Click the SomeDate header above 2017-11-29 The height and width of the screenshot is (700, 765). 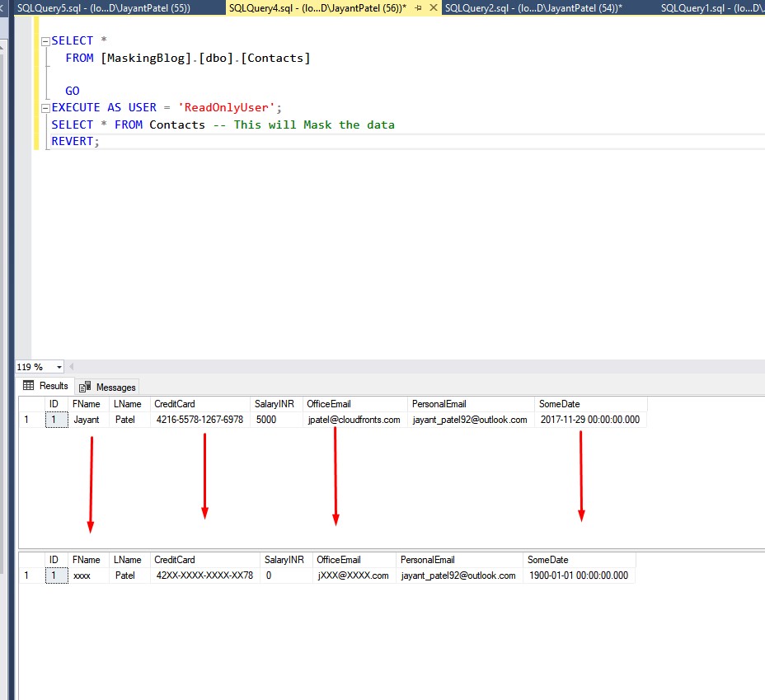(x=590, y=404)
